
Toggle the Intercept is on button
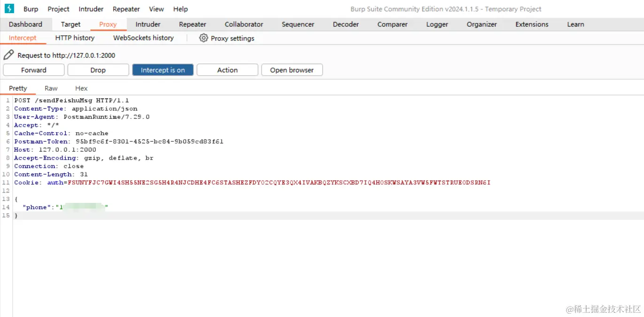(x=163, y=70)
